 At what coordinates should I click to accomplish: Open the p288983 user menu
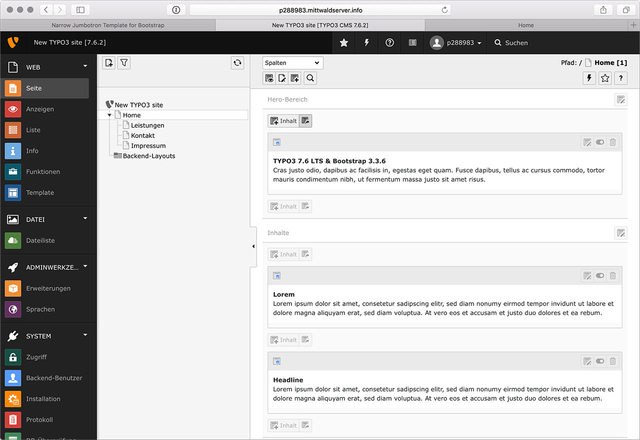point(456,43)
